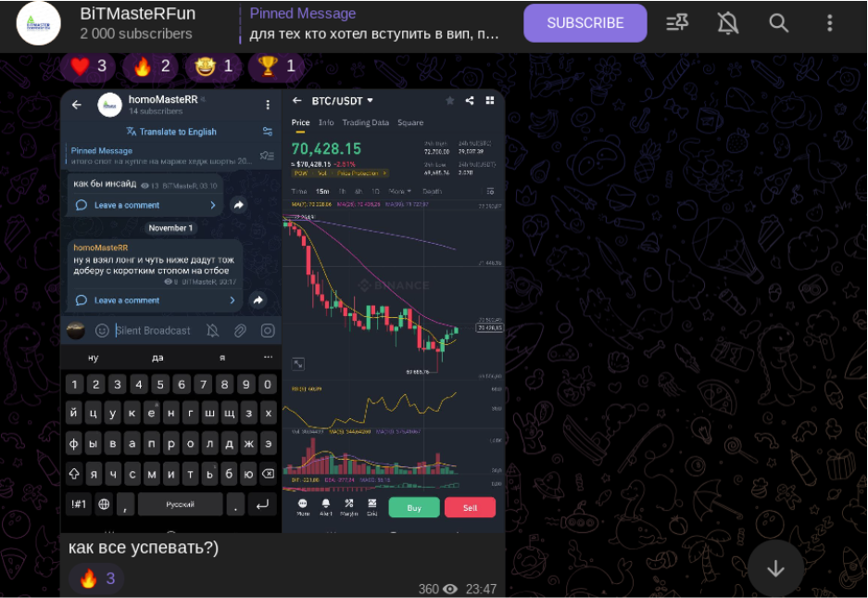Add the fire reaction with count 2
The image size is (868, 598).
click(x=151, y=67)
